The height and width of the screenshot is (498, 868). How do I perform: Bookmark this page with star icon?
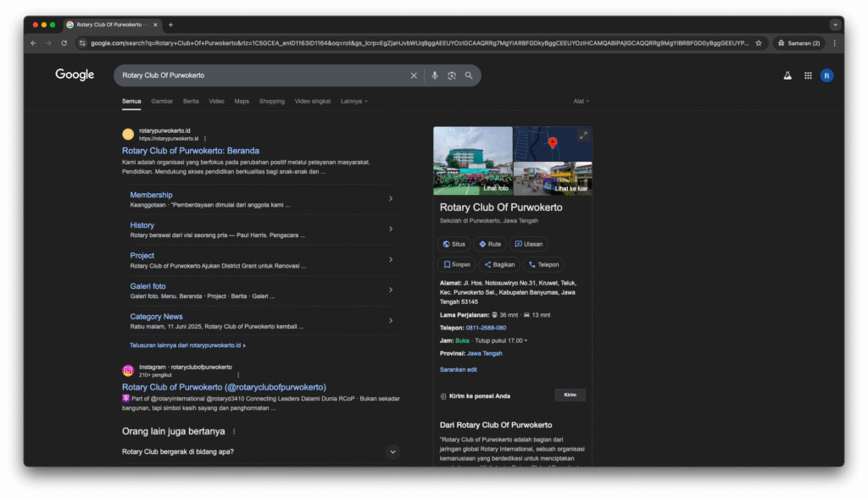click(x=759, y=43)
